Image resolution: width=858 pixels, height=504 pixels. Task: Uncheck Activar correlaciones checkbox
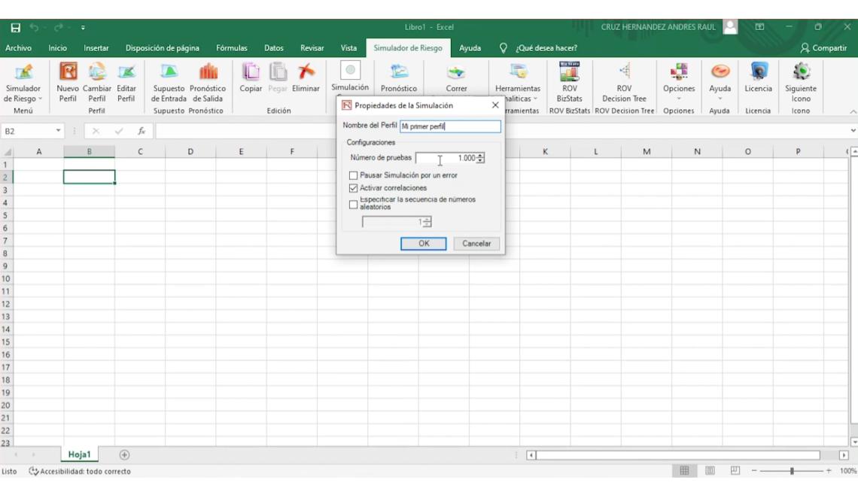[354, 188]
